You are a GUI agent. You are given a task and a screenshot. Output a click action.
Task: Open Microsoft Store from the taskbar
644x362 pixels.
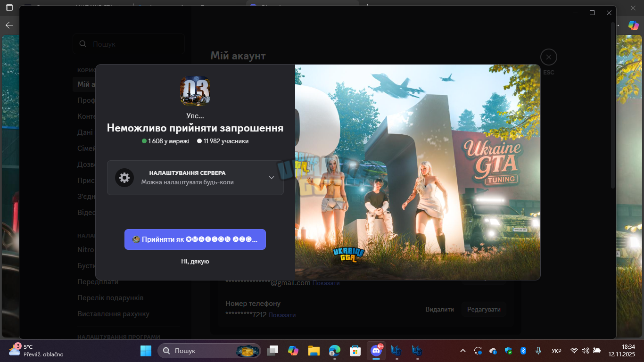355,351
